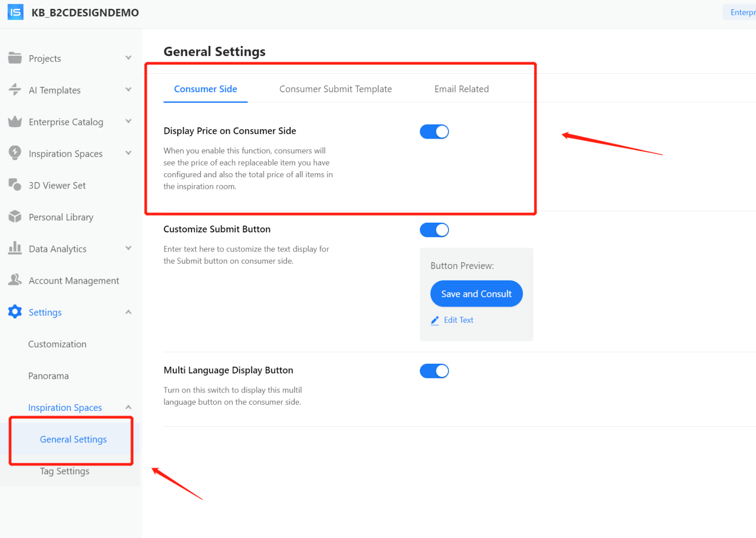Click the Personal Library cube icon

pos(15,216)
